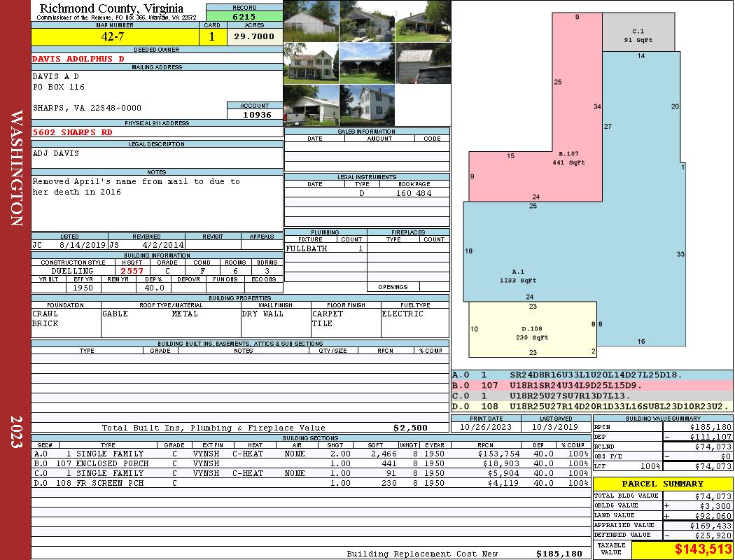Click the taxable value $143,513

(x=703, y=549)
